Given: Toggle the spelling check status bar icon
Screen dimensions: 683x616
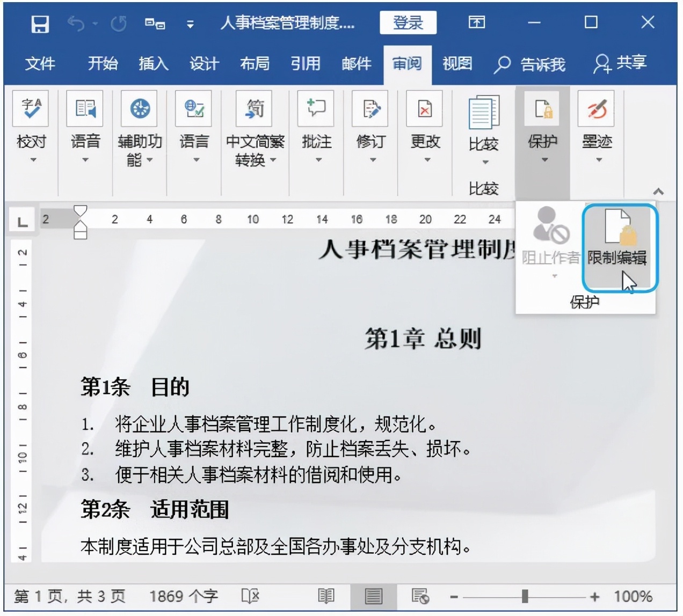Looking at the screenshot, I should (250, 596).
